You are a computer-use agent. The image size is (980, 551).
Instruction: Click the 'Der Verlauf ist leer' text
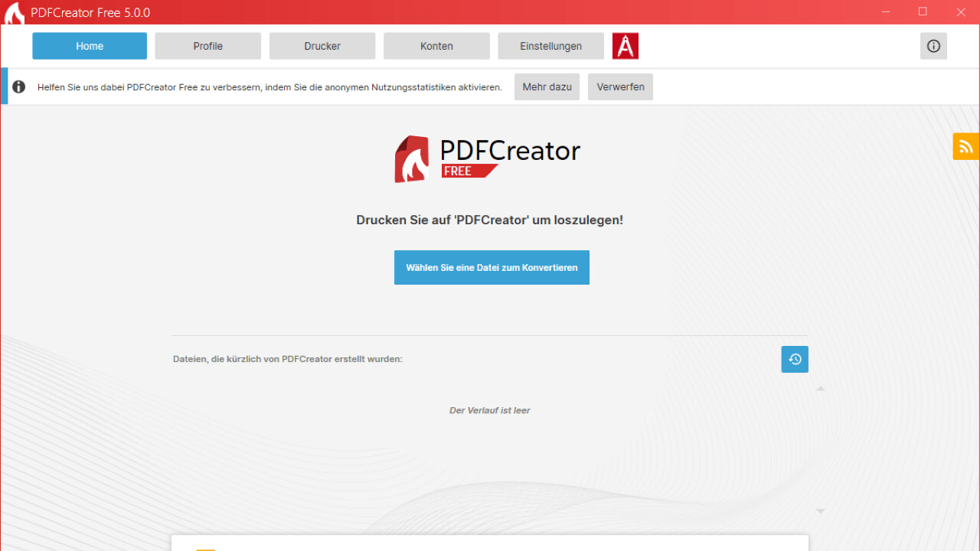click(490, 410)
